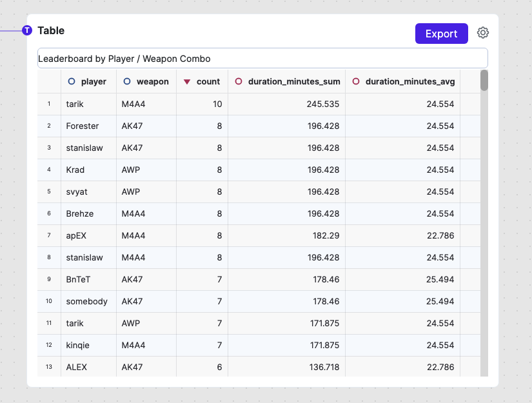Click row number 13 for ALEX
The height and width of the screenshot is (403, 532).
coord(49,367)
